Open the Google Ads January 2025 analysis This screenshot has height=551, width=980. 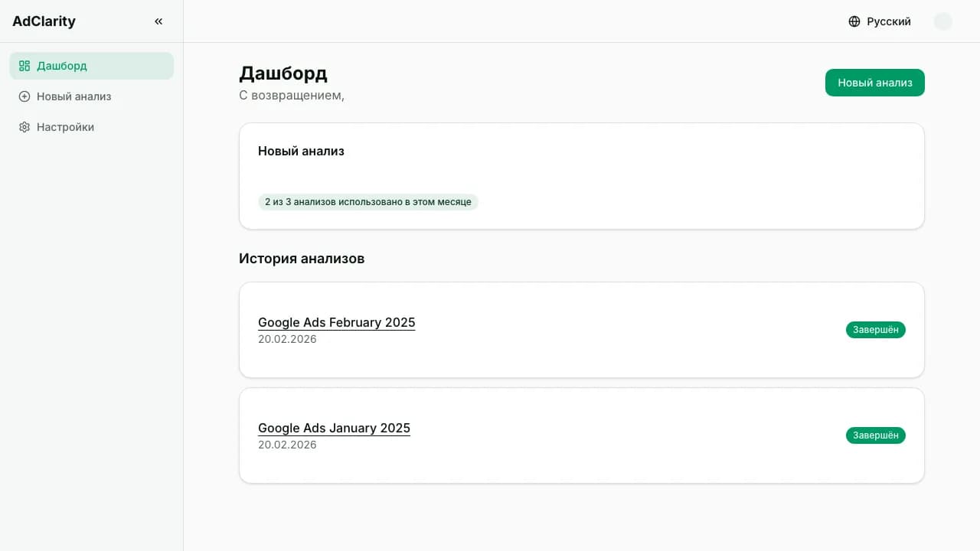point(334,428)
